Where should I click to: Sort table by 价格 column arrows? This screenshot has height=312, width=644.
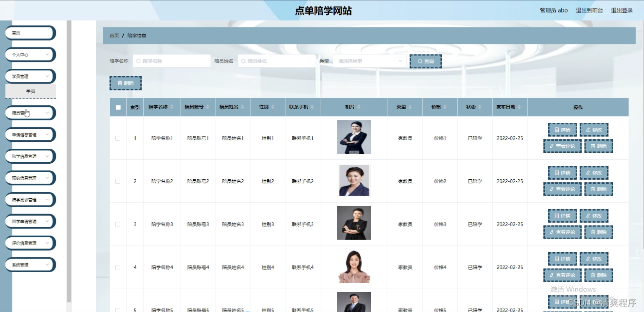coord(445,107)
